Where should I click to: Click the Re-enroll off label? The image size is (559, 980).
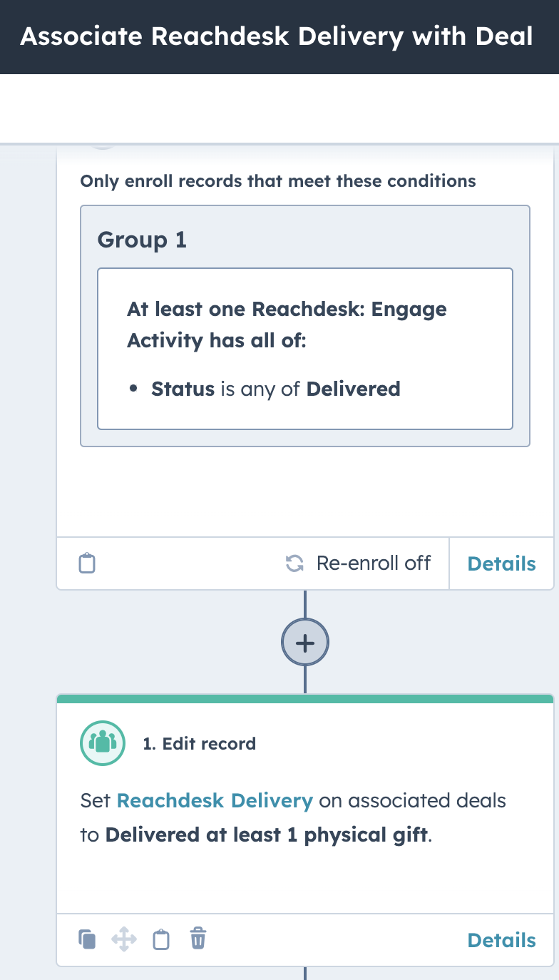click(x=374, y=563)
